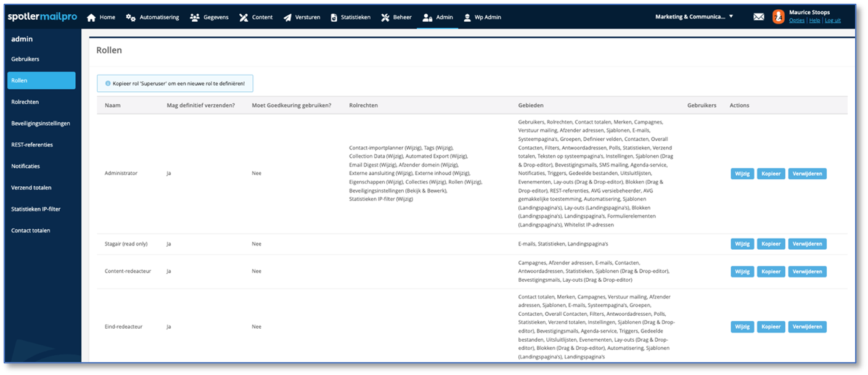
Task: Click Wijzig for the Administrator role
Action: coord(742,174)
